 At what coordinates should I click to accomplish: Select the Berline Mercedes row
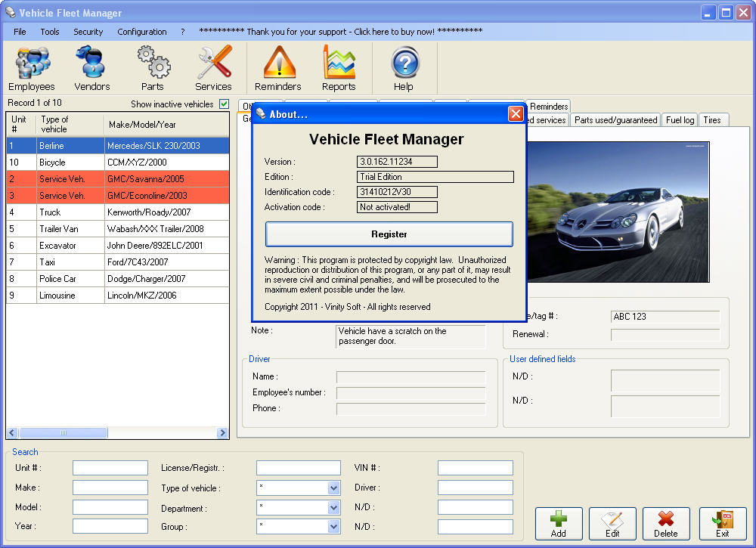113,144
